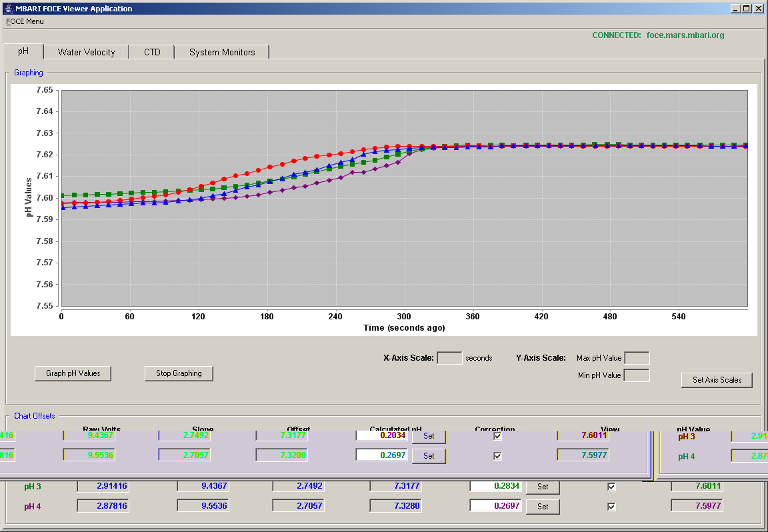The image size is (768, 532).
Task: Edit the pH 4 correction field 0.2697
Action: click(496, 505)
